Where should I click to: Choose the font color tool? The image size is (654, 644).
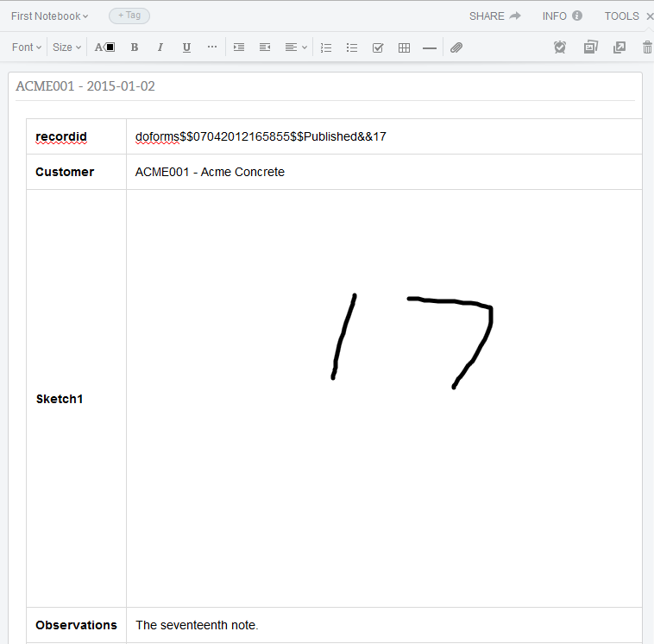tap(104, 47)
